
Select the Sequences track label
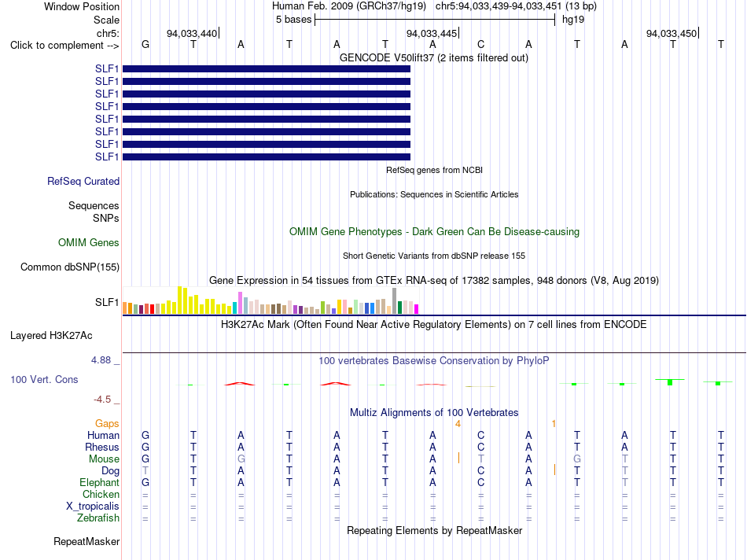(94, 205)
